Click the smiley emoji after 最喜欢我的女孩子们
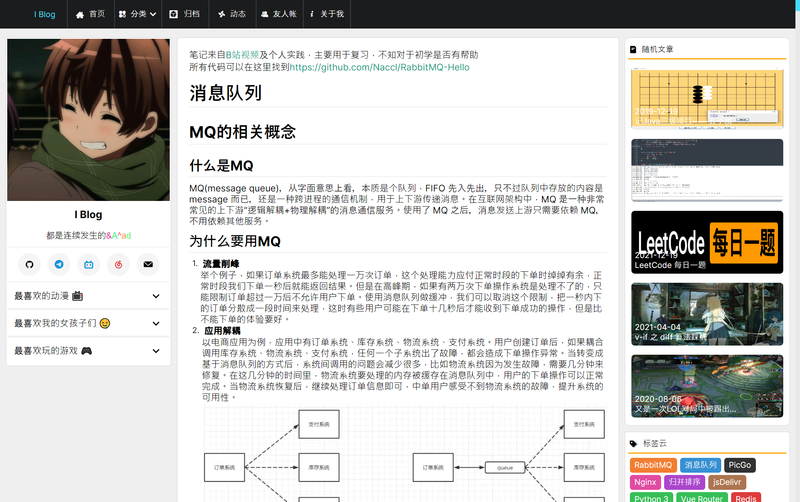The height and width of the screenshot is (502, 800). click(105, 323)
